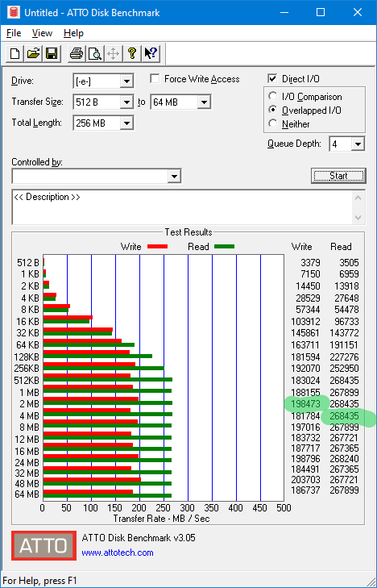377x588 pixels.
Task: Enable the Force Write Access checkbox
Action: coord(155,79)
